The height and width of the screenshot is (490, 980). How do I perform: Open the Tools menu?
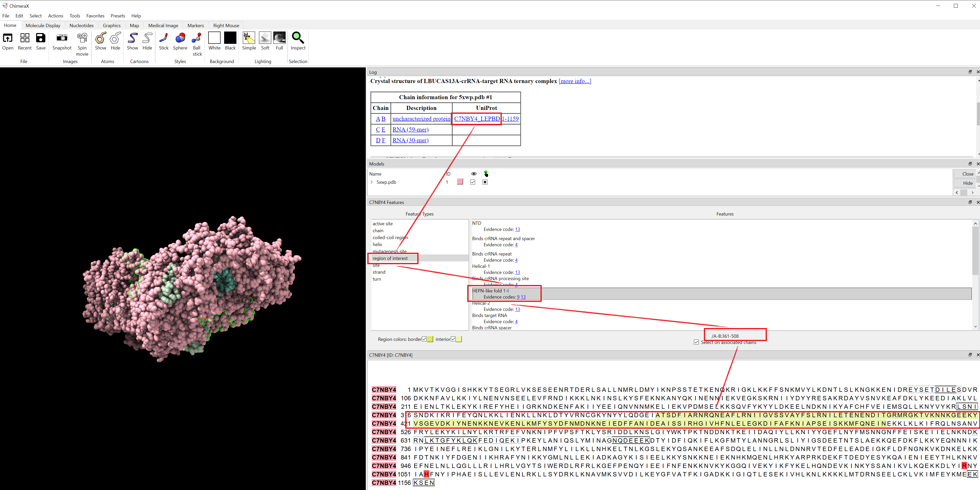coord(75,16)
